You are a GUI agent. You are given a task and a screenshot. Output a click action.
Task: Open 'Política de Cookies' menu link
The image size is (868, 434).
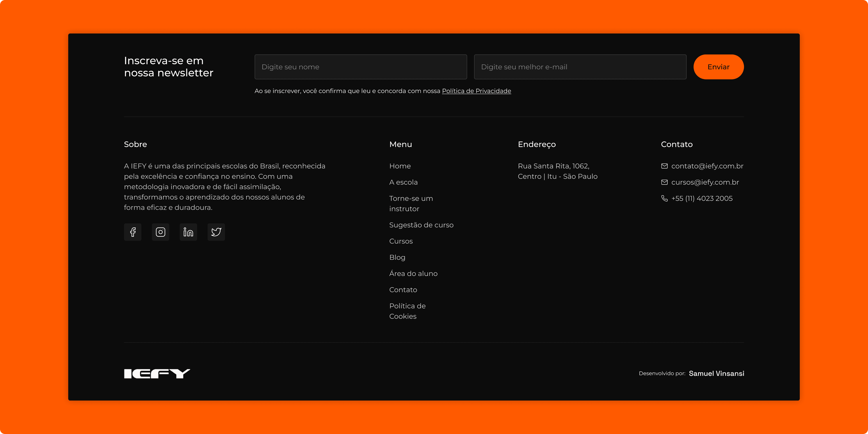(x=407, y=311)
